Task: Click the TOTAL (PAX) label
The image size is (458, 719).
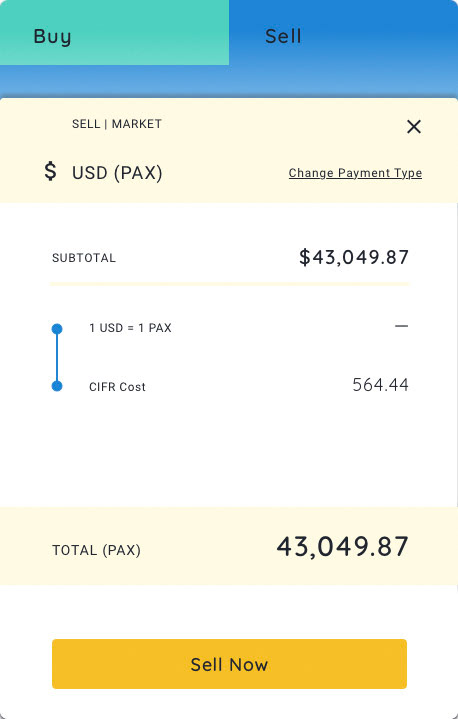Action: point(96,550)
